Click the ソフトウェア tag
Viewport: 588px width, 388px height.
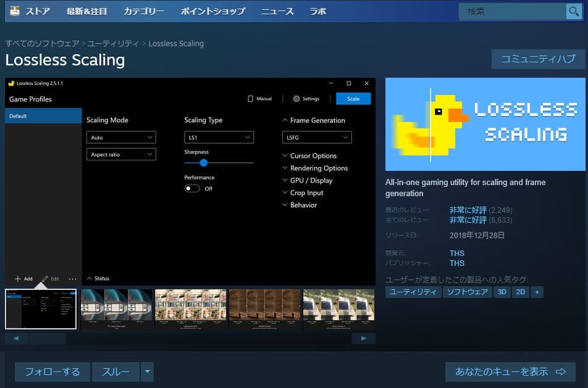pos(467,292)
